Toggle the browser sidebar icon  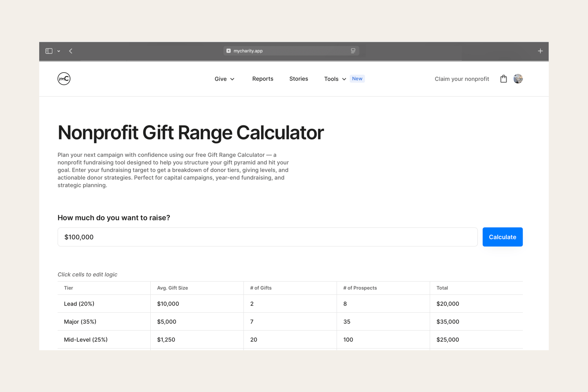click(49, 51)
